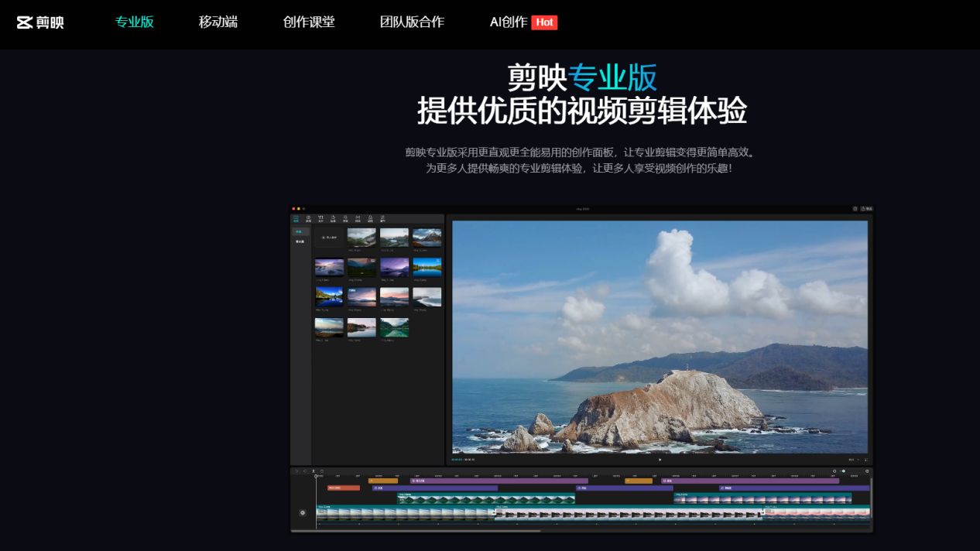980x551 pixels.
Task: Select the 特效 effects tool icon
Action: pyautogui.click(x=345, y=219)
